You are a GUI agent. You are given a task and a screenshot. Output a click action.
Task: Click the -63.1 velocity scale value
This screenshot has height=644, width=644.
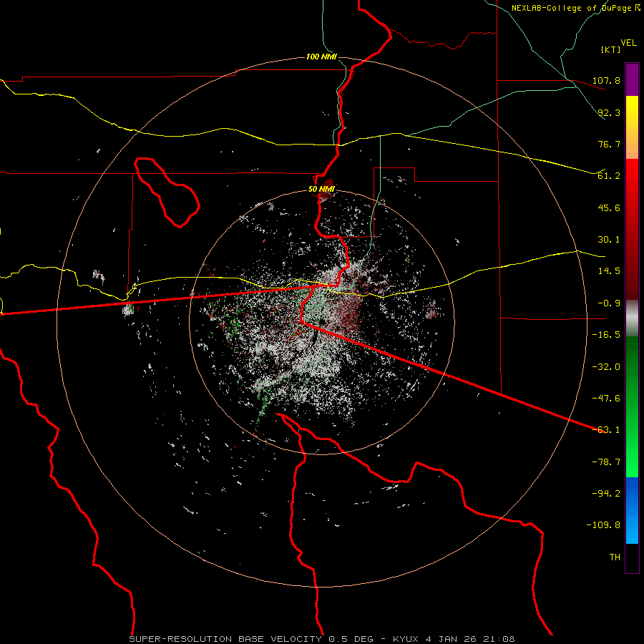coord(607,430)
